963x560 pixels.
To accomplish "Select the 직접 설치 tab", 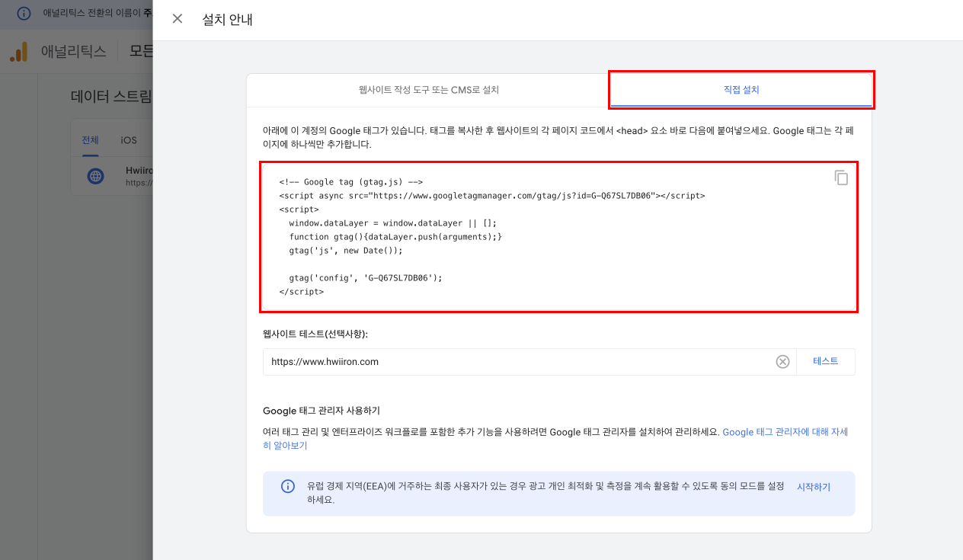I will point(741,90).
